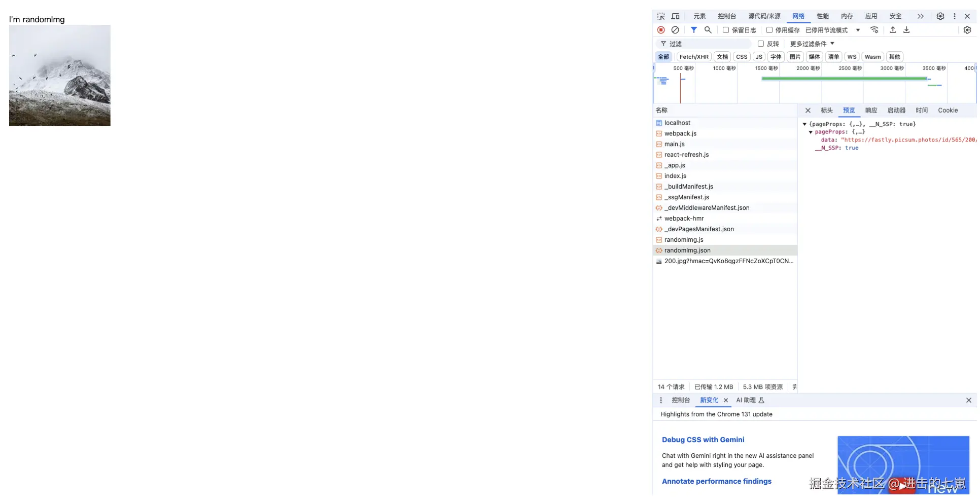Select the inspect element cursor tool
Viewport: 980px width, 504px height.
661,16
